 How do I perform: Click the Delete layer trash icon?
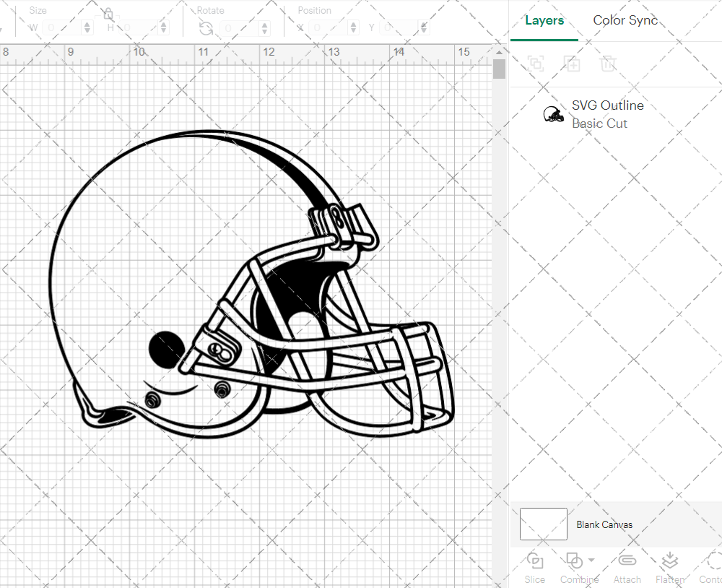(x=608, y=64)
